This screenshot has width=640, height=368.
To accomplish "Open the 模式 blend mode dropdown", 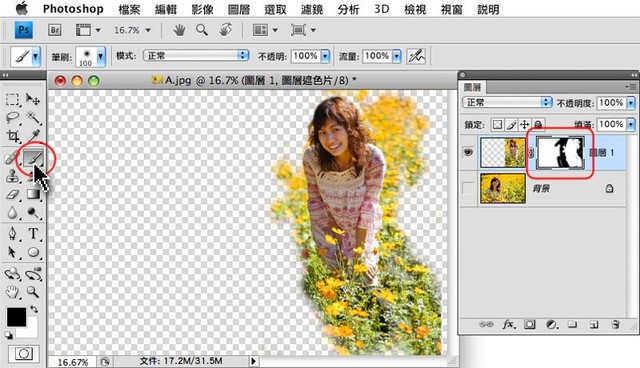I will tap(196, 55).
